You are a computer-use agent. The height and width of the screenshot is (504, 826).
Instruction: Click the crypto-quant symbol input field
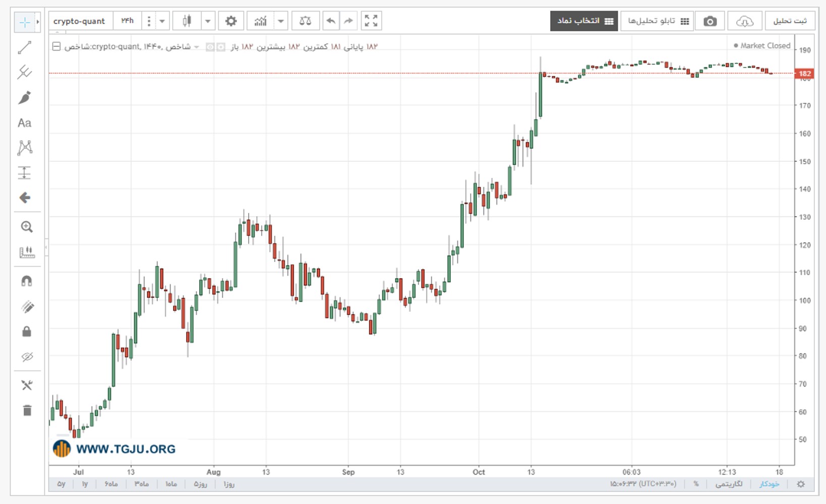(81, 21)
